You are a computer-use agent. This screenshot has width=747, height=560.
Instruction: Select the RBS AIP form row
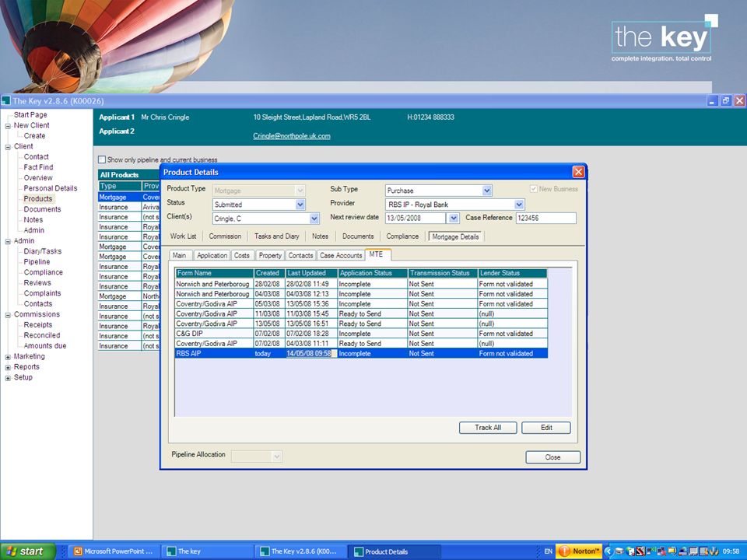[361, 353]
